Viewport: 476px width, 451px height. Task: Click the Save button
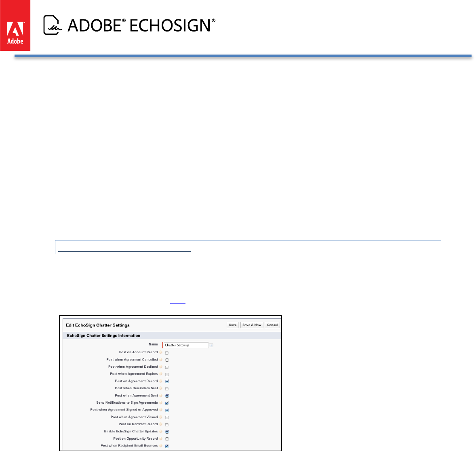click(233, 325)
